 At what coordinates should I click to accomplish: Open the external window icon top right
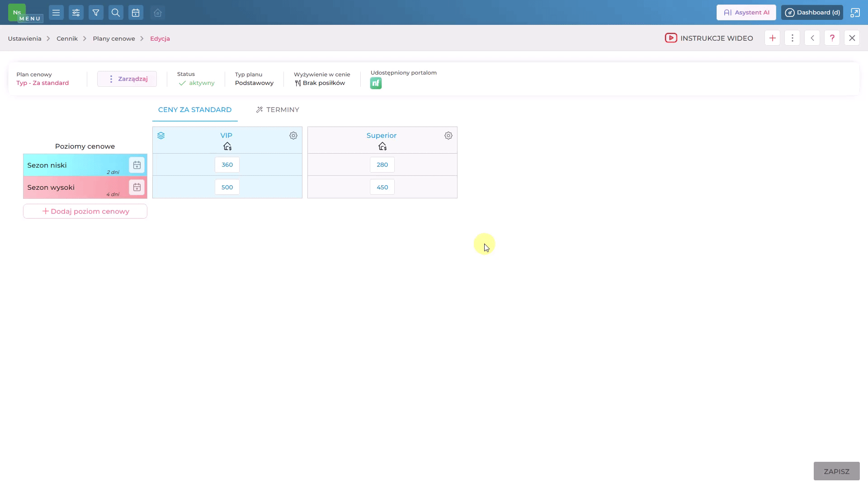[855, 13]
